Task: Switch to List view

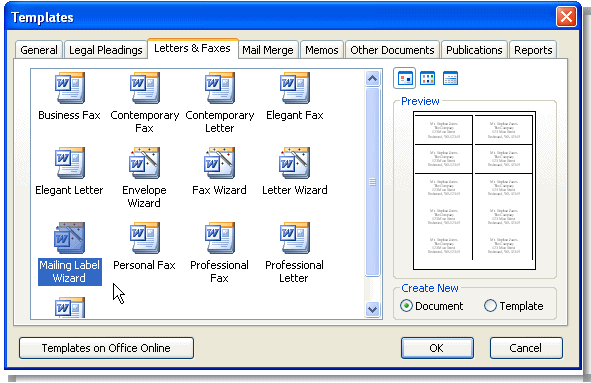Action: [x=427, y=78]
